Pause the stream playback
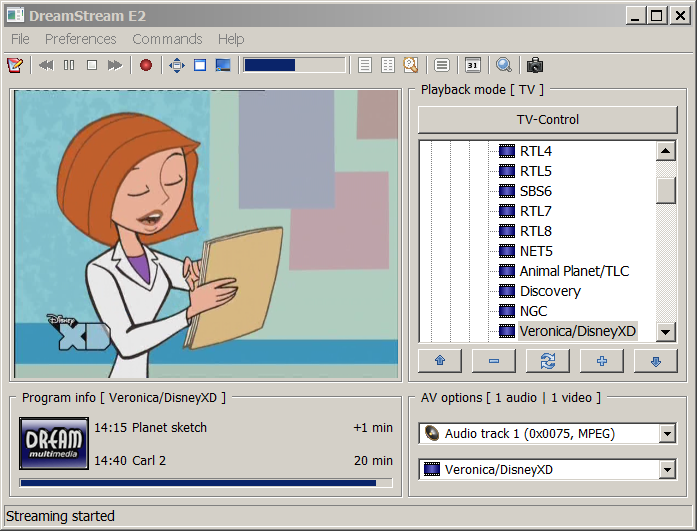This screenshot has height=531, width=697. tap(69, 66)
